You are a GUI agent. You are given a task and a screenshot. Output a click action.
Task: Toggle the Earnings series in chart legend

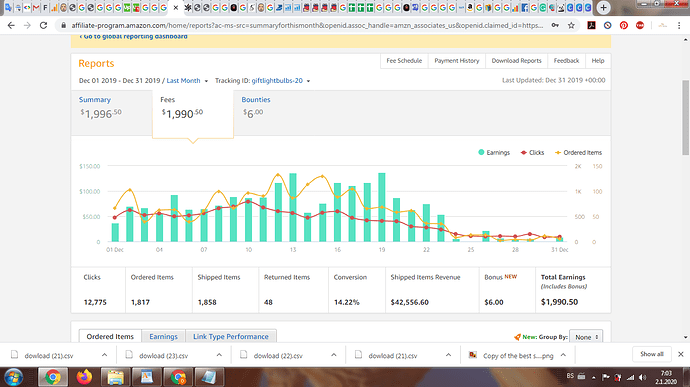click(494, 152)
